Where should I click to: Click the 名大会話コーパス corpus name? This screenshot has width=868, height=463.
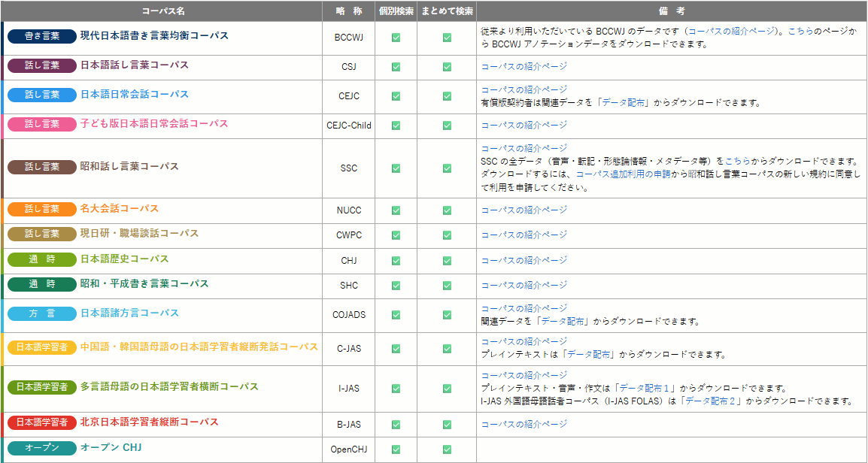point(120,209)
